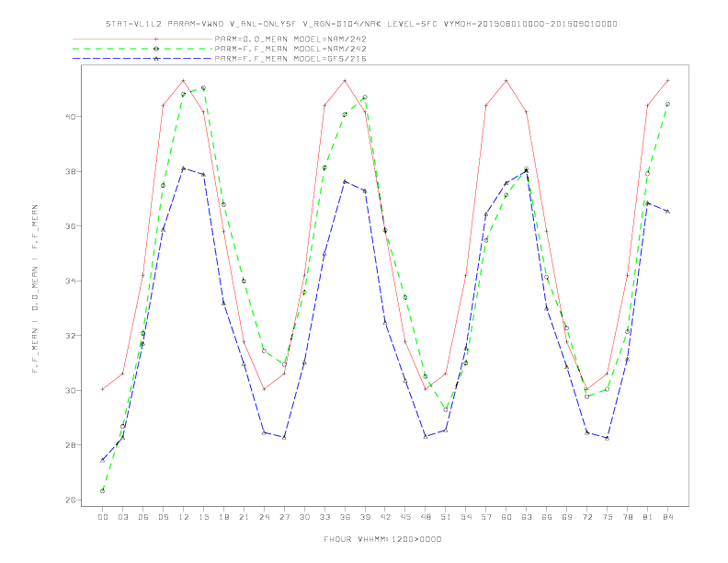Click x-axis forecast hour label 30
Image resolution: width=728 pixels, height=563 pixels.
pos(304,517)
